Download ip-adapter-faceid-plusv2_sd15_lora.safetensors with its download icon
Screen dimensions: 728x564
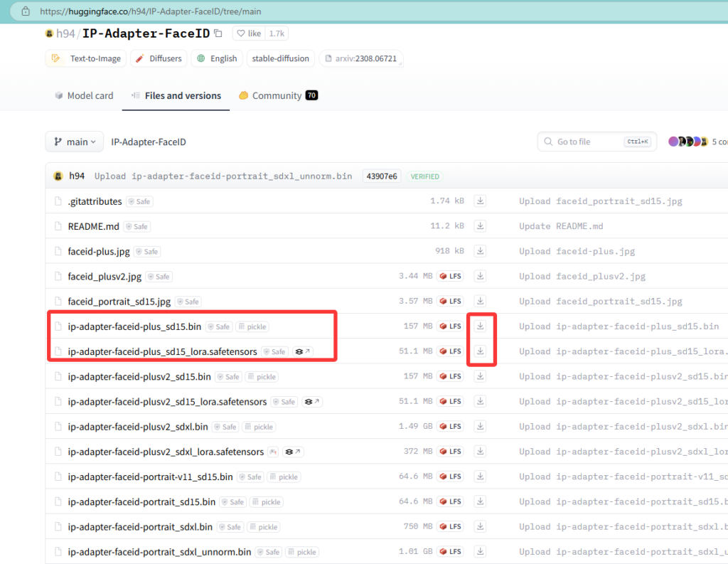[480, 401]
